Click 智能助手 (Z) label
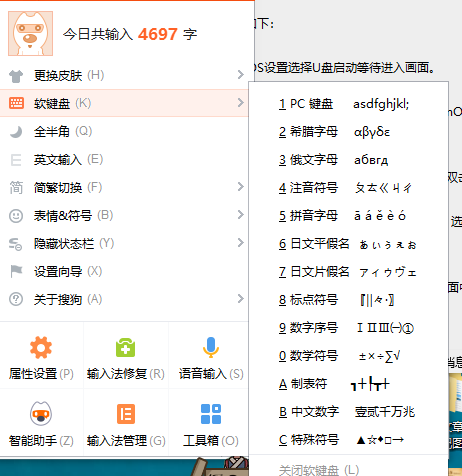Image resolution: width=462 pixels, height=476 pixels. (x=41, y=441)
